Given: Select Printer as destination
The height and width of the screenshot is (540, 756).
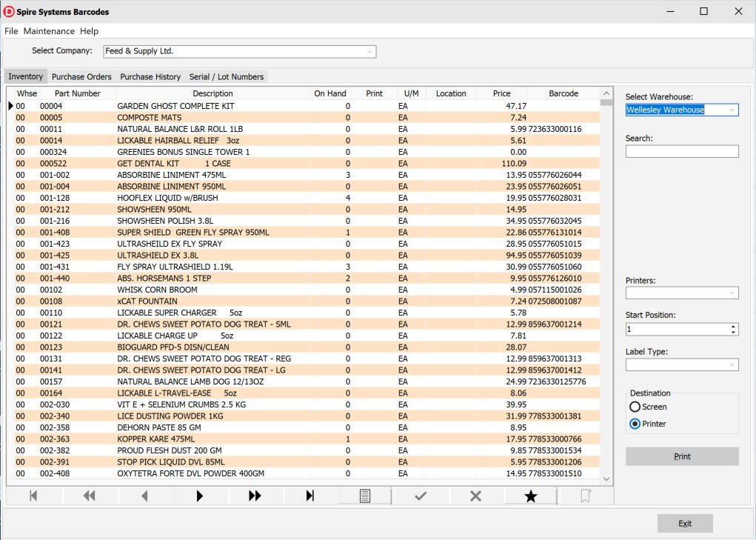Looking at the screenshot, I should tap(648, 424).
